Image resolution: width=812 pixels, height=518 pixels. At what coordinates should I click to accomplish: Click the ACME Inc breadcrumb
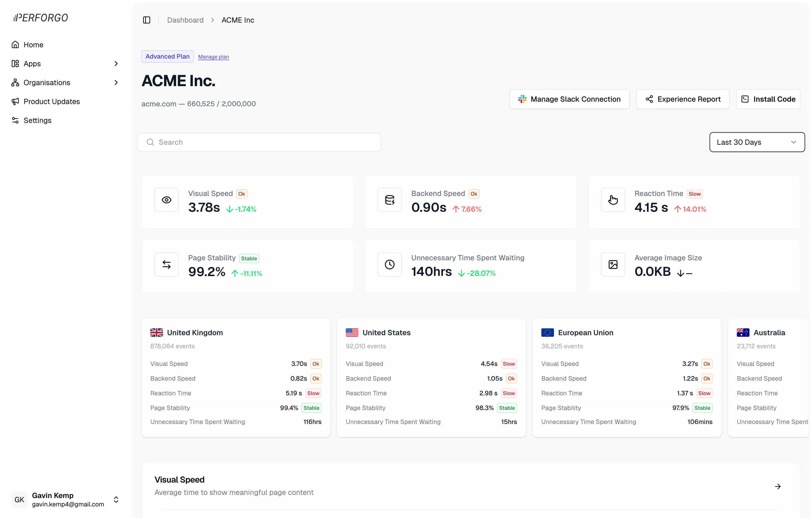(x=238, y=20)
